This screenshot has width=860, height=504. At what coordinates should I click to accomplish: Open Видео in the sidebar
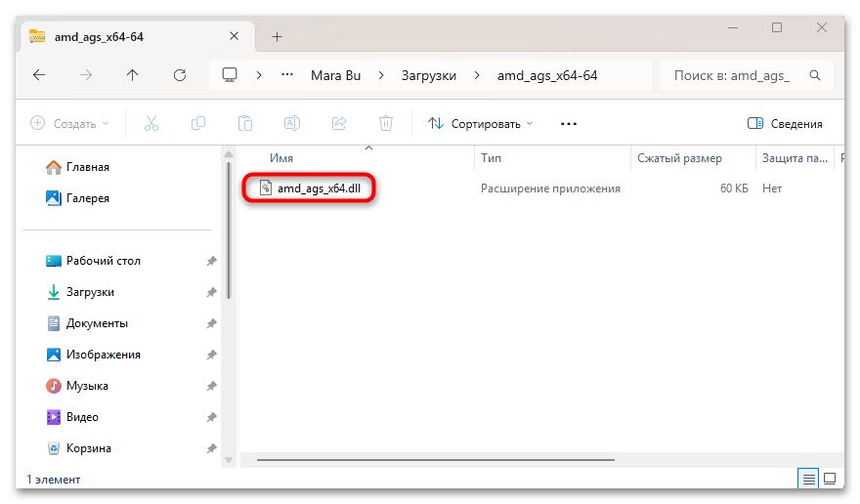click(72, 417)
